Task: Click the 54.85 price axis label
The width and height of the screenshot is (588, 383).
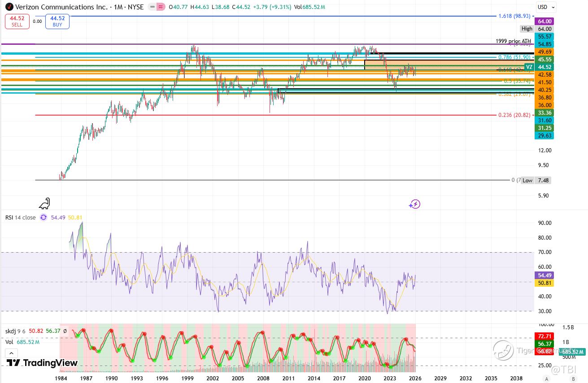Action: pyautogui.click(x=544, y=44)
